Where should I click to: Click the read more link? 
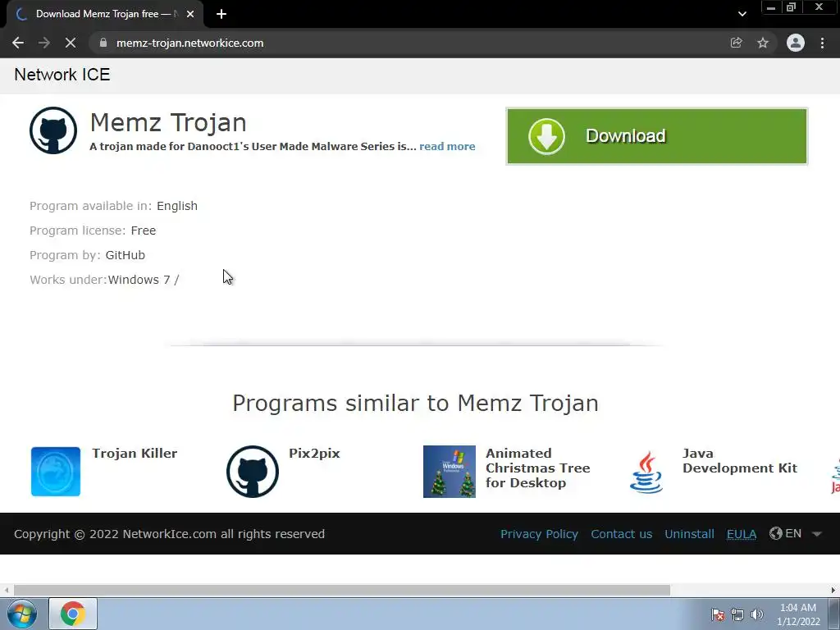(447, 146)
